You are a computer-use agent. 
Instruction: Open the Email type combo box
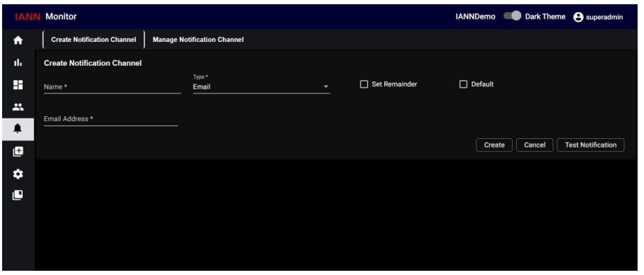pyautogui.click(x=261, y=86)
